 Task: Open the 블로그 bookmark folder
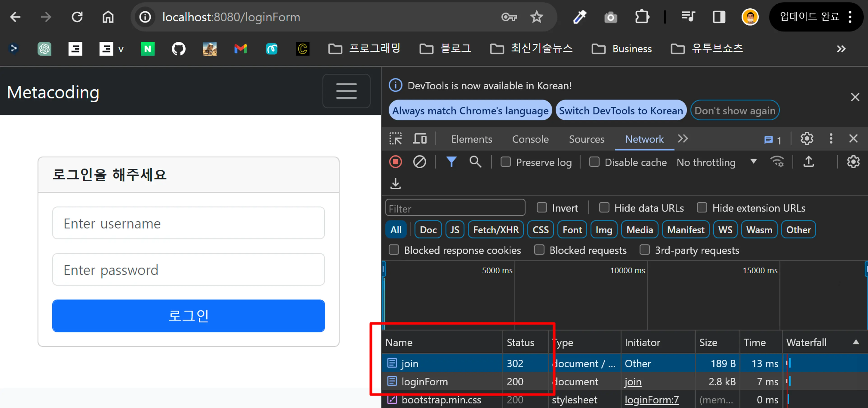[445, 49]
